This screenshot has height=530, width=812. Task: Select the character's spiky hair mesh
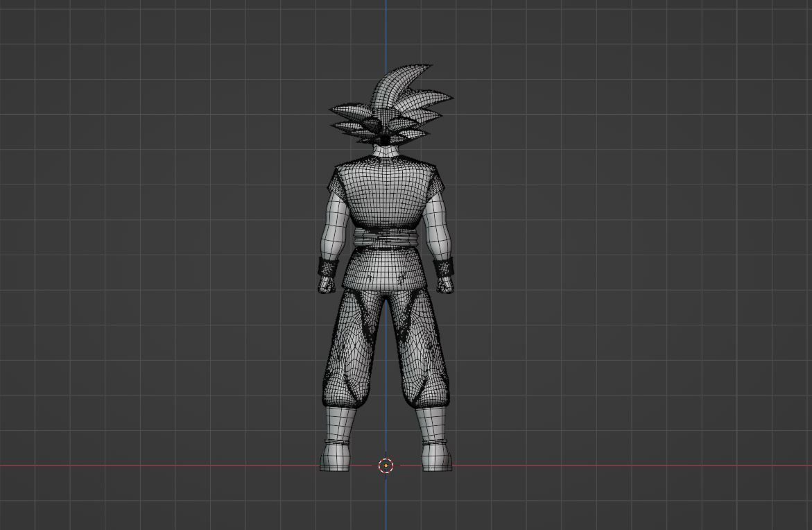pyautogui.click(x=391, y=105)
